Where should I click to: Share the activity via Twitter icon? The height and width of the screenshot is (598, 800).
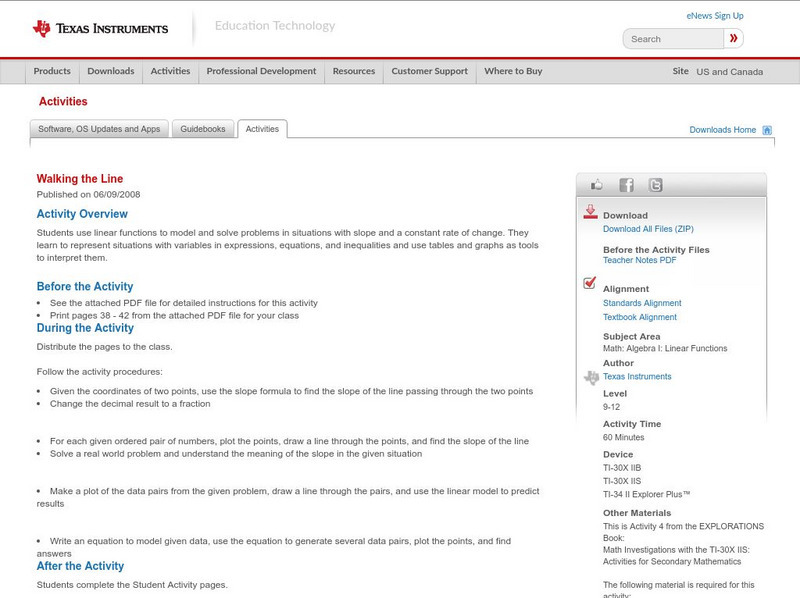(x=655, y=185)
